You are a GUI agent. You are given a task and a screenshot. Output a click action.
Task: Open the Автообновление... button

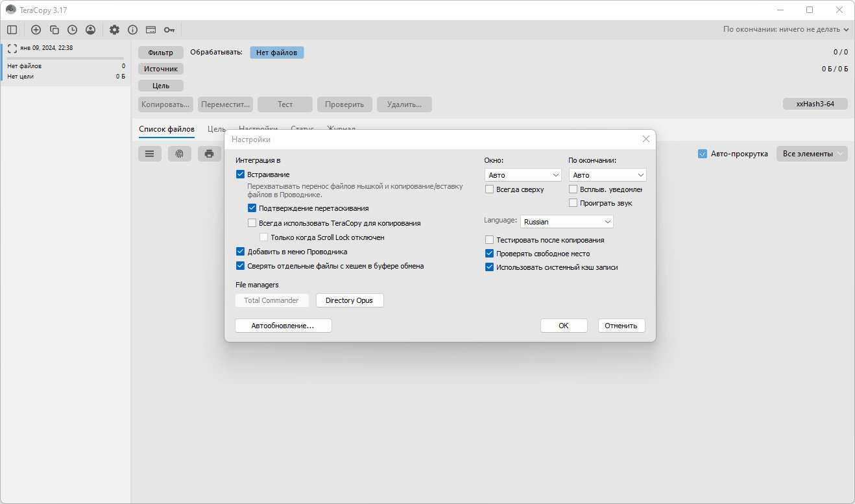click(x=283, y=326)
